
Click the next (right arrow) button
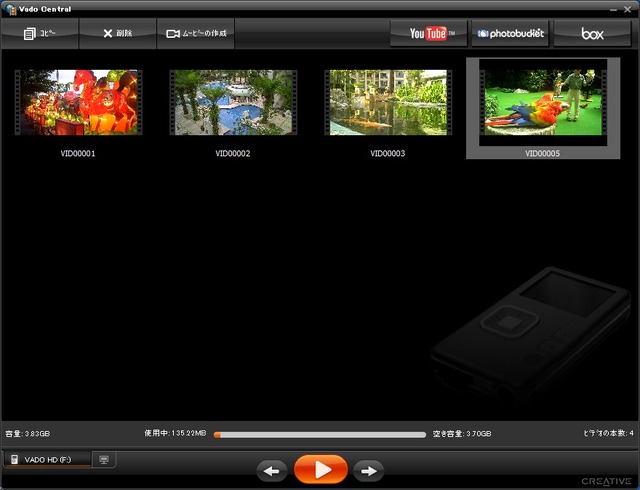368,470
